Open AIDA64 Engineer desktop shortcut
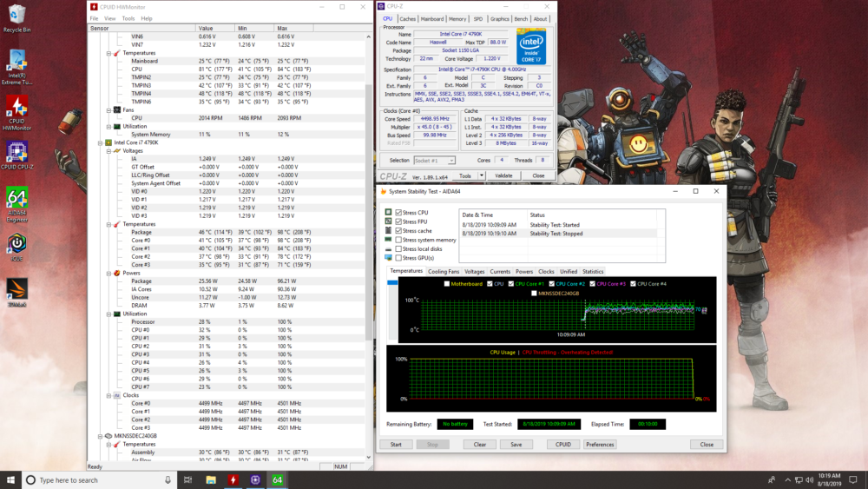This screenshot has height=489, width=868. tap(16, 204)
